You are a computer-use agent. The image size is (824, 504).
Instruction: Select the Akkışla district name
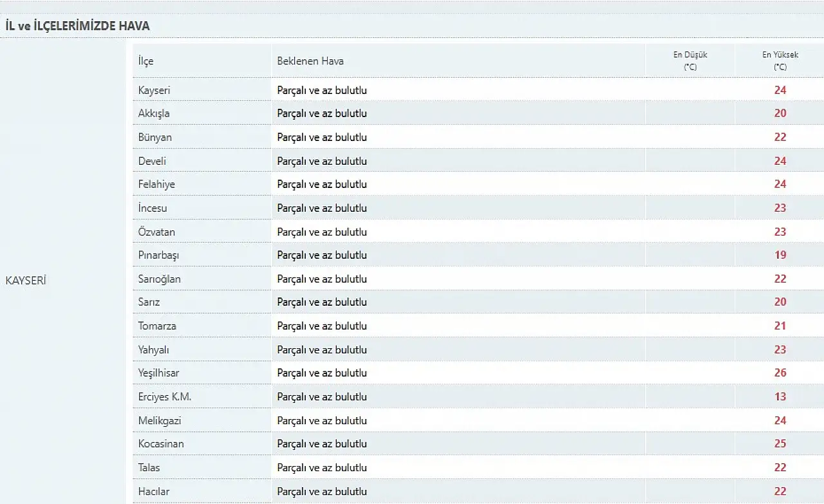click(154, 113)
